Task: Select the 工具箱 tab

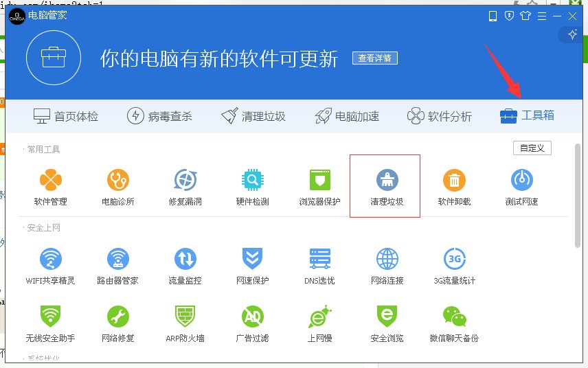Action: coord(527,115)
